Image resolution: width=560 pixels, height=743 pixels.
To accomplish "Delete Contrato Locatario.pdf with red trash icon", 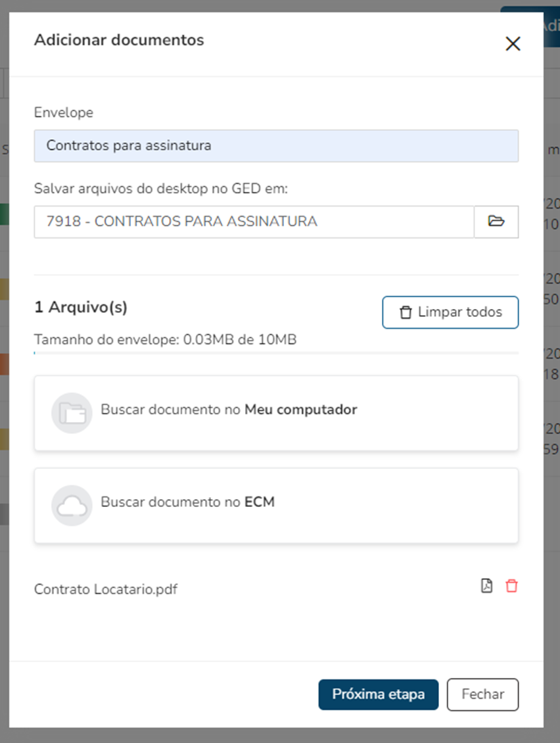I will (x=511, y=586).
